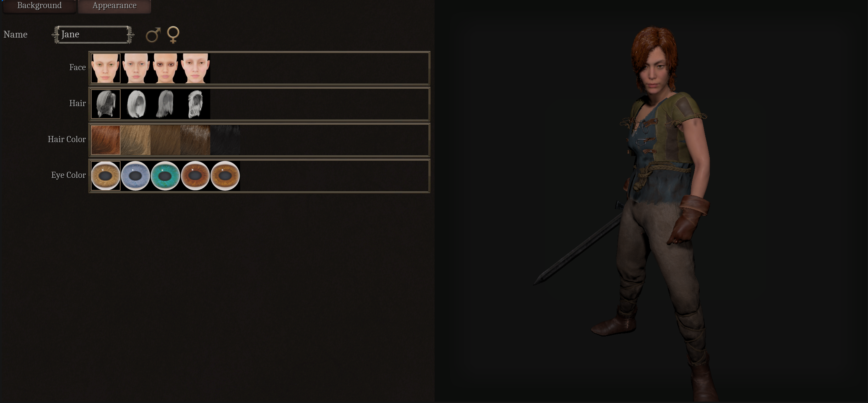Pick the third face with dark eye makeup
The image size is (868, 403).
point(165,68)
